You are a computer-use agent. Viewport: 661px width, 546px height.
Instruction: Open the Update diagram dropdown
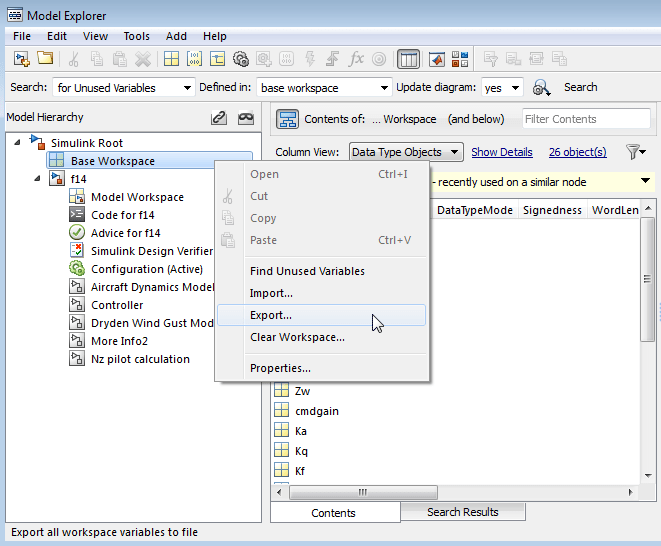point(502,88)
